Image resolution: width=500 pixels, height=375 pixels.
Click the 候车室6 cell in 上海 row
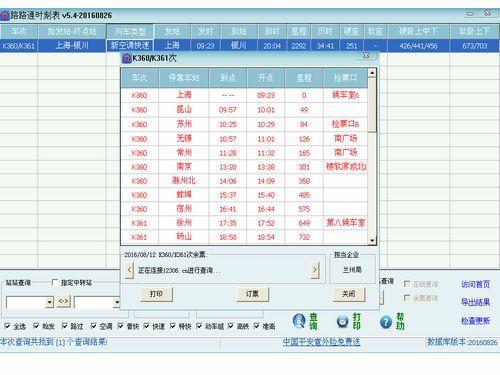coord(345,95)
